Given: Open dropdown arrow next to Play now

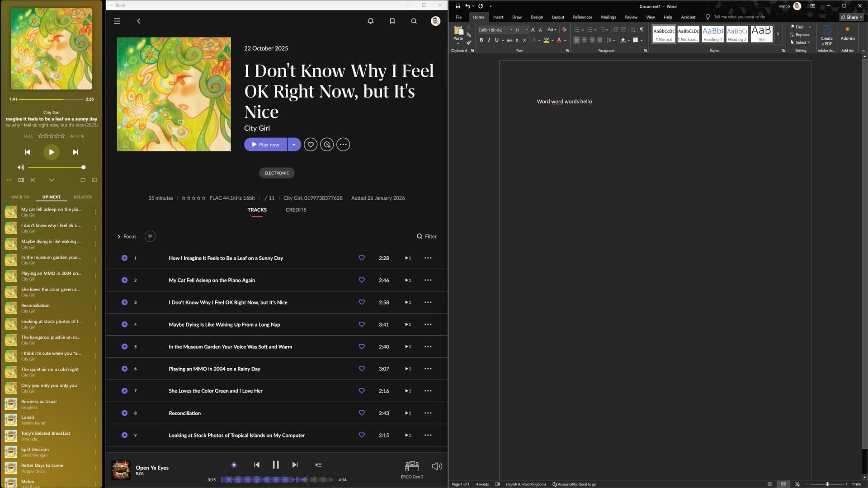Looking at the screenshot, I should tap(294, 145).
